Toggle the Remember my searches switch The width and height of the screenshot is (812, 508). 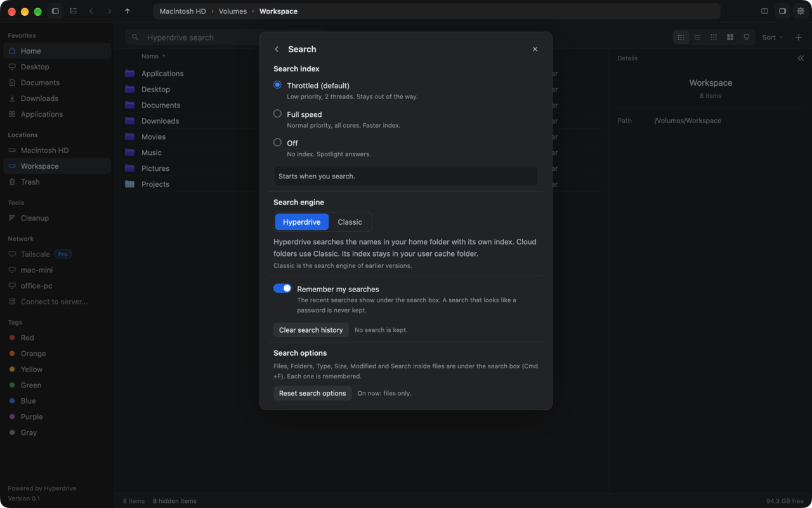click(282, 288)
